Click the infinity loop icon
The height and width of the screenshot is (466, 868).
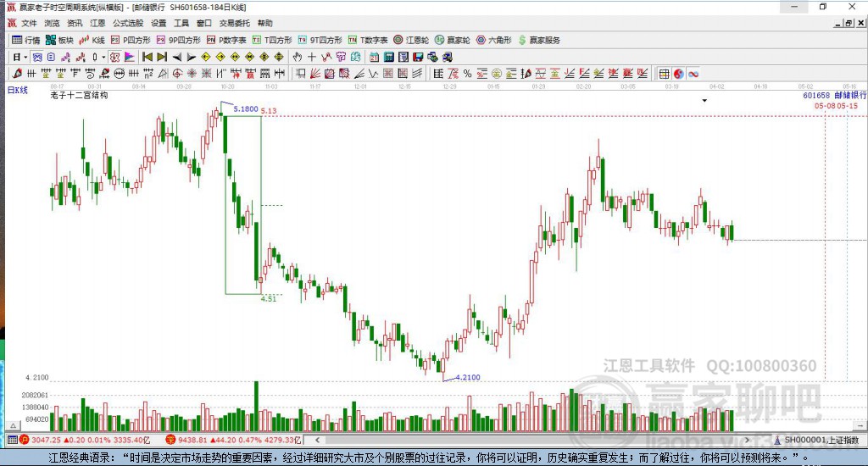[x=693, y=74]
